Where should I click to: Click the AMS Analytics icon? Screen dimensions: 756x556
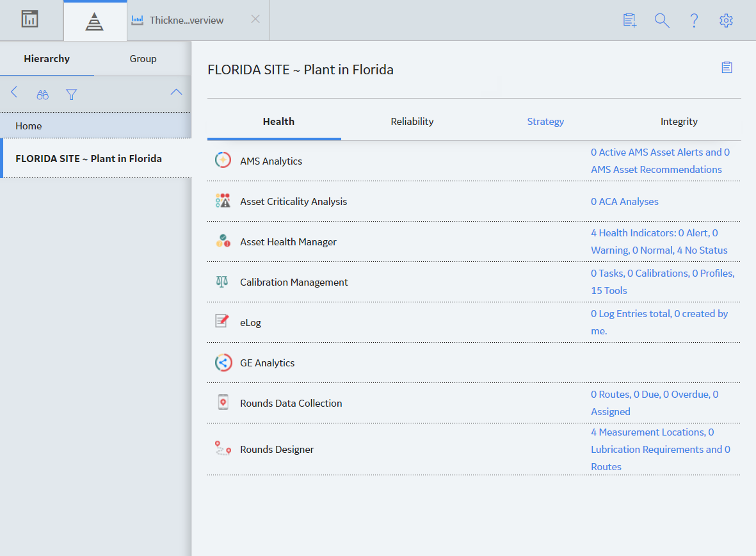pyautogui.click(x=223, y=159)
